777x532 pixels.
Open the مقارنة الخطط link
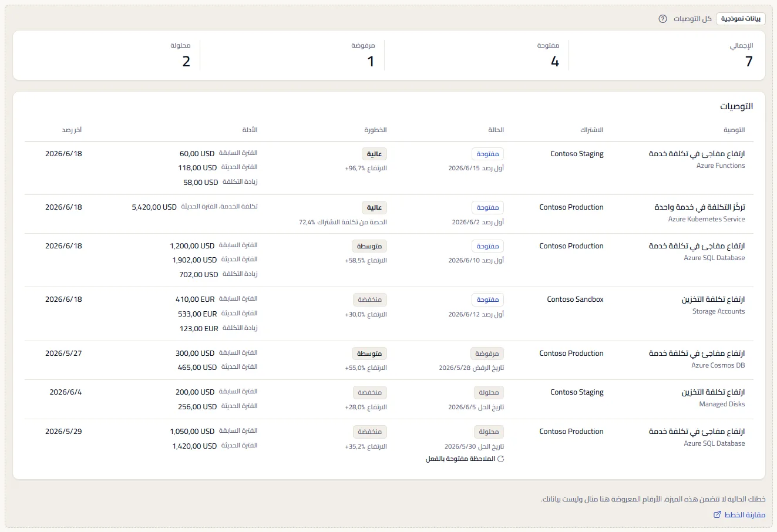pyautogui.click(x=739, y=514)
